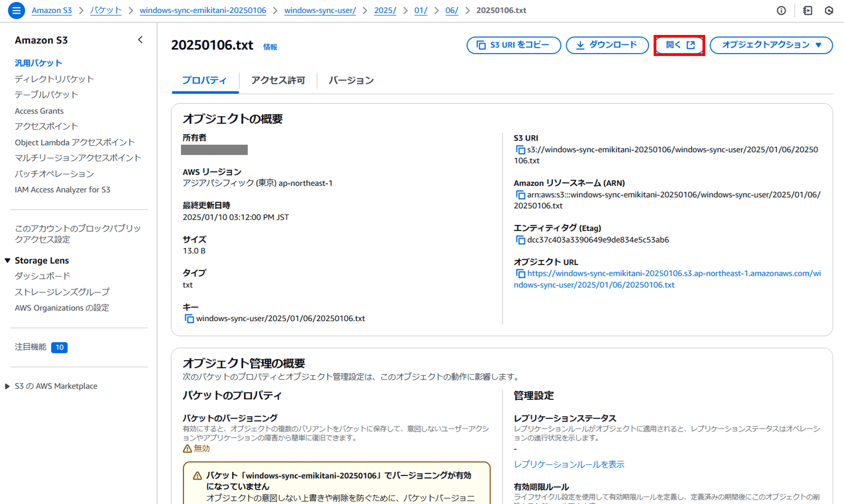The image size is (844, 504).
Task: Collapse the Amazon S3 side navigation
Action: pos(140,40)
